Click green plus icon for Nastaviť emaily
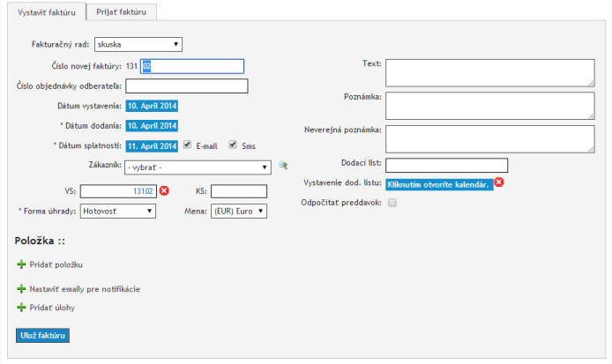 (x=22, y=289)
